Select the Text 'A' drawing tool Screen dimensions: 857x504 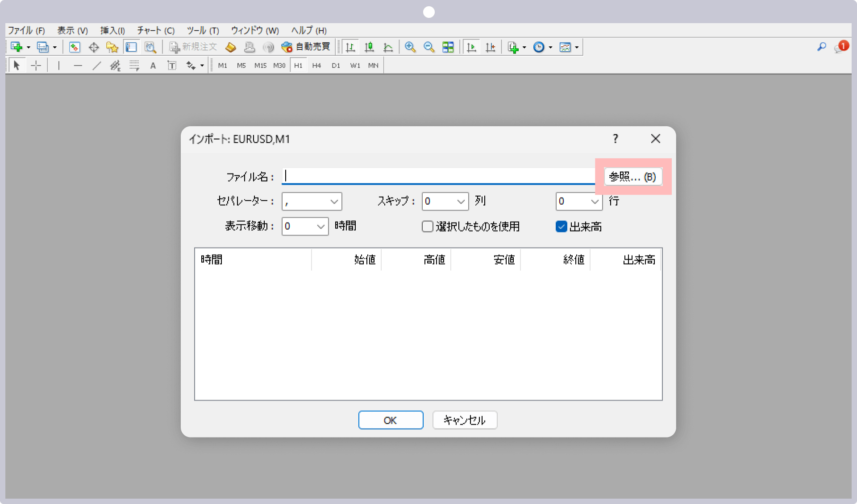tap(153, 66)
